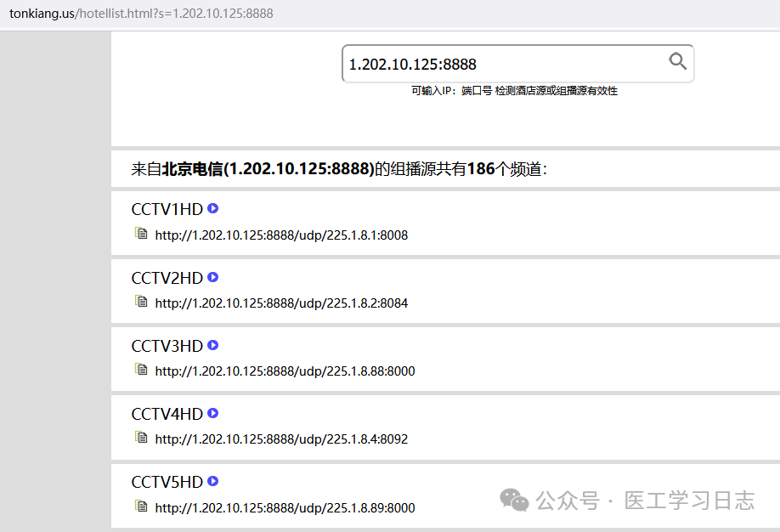Play the CCTV5HD channel

pyautogui.click(x=213, y=481)
